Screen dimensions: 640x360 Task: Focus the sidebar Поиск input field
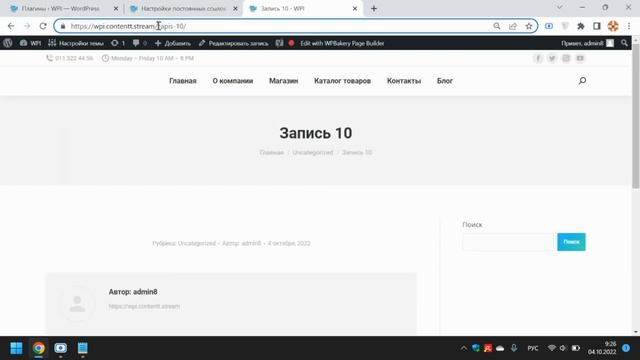pyautogui.click(x=509, y=242)
